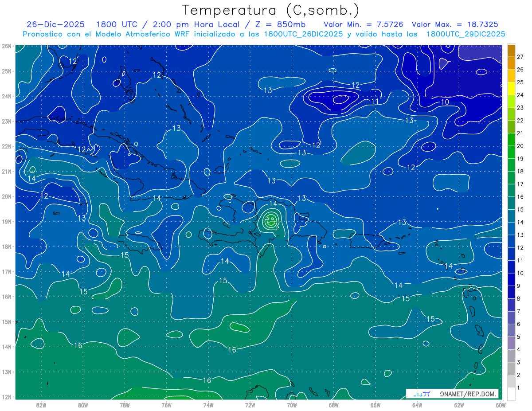Click the latitude axis label 18N
Screen dimensions: 532x411
(7, 247)
